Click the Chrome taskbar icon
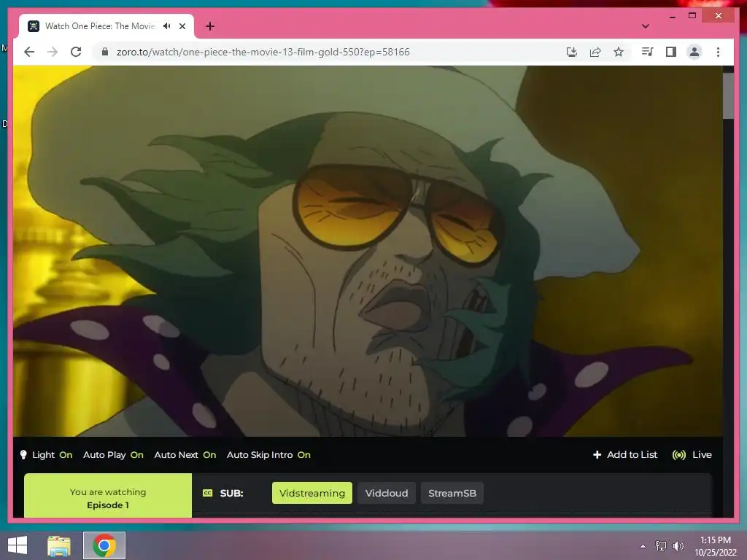747x560 pixels. click(104, 545)
